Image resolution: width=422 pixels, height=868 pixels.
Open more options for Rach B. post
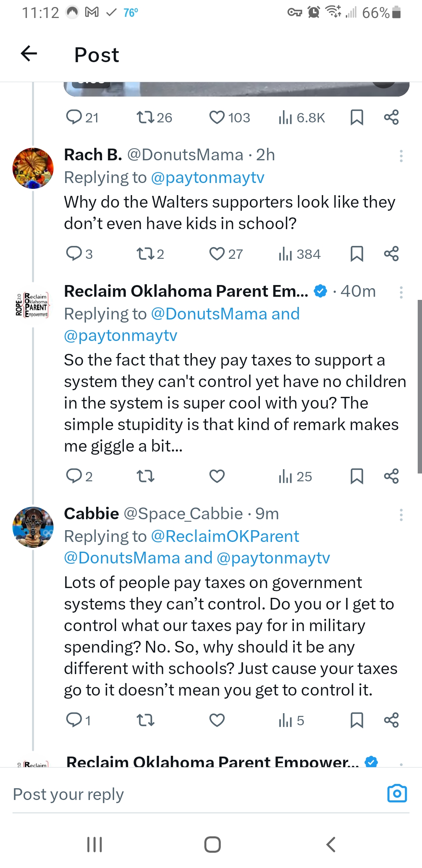(401, 156)
